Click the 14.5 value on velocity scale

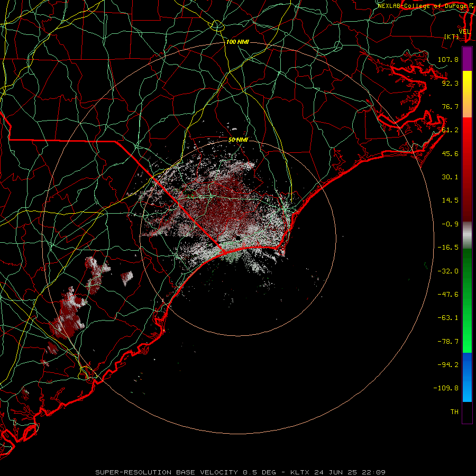pyautogui.click(x=450, y=200)
